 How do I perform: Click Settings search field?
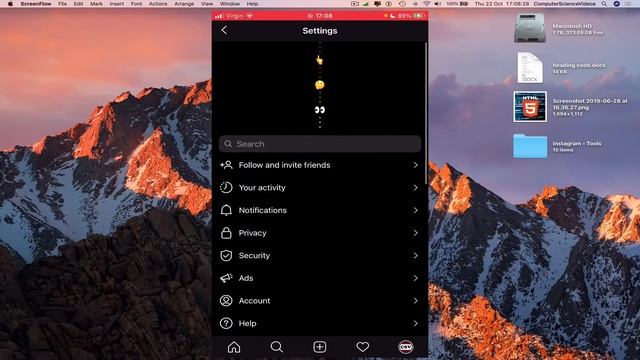coord(320,144)
